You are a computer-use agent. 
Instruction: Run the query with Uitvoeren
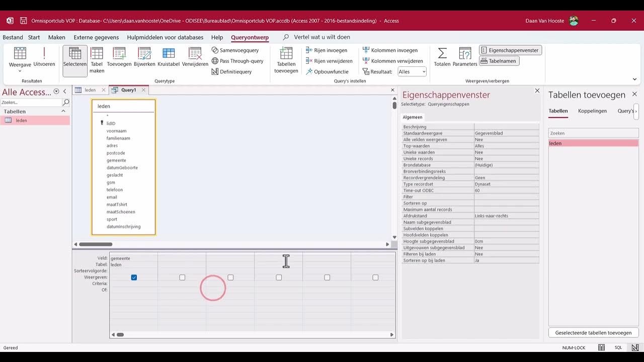[x=44, y=57]
